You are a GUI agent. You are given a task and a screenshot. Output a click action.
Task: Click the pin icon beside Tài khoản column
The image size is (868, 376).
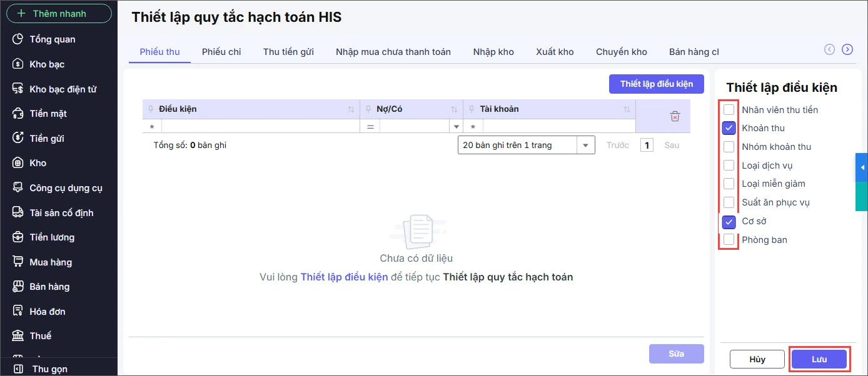(471, 109)
